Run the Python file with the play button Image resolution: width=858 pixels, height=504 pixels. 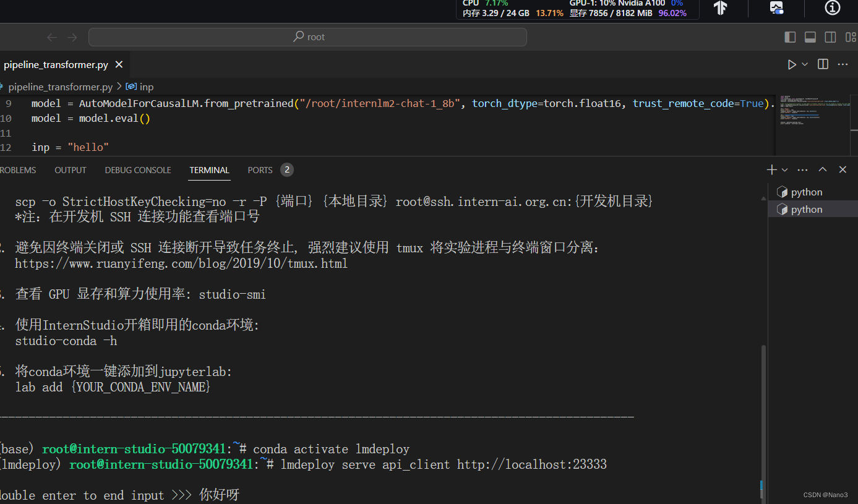click(x=792, y=64)
